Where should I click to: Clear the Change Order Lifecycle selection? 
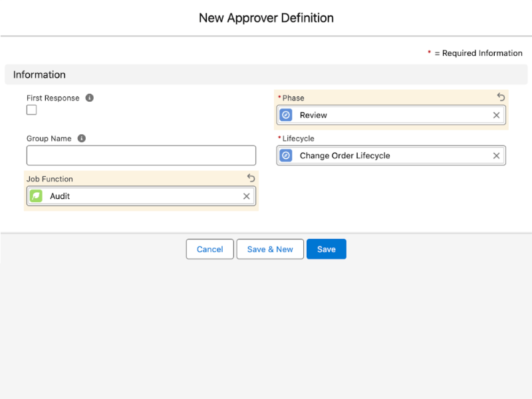click(496, 156)
